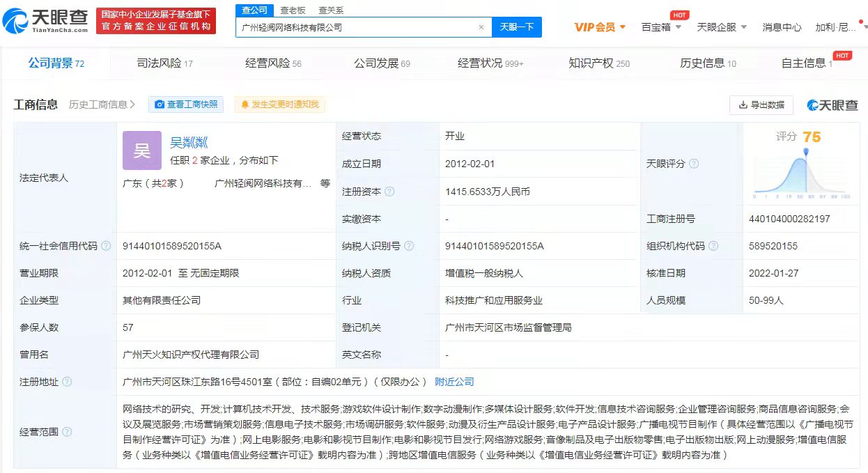Switch to 查老板 search tab
The height and width of the screenshot is (473, 868).
tap(293, 10)
